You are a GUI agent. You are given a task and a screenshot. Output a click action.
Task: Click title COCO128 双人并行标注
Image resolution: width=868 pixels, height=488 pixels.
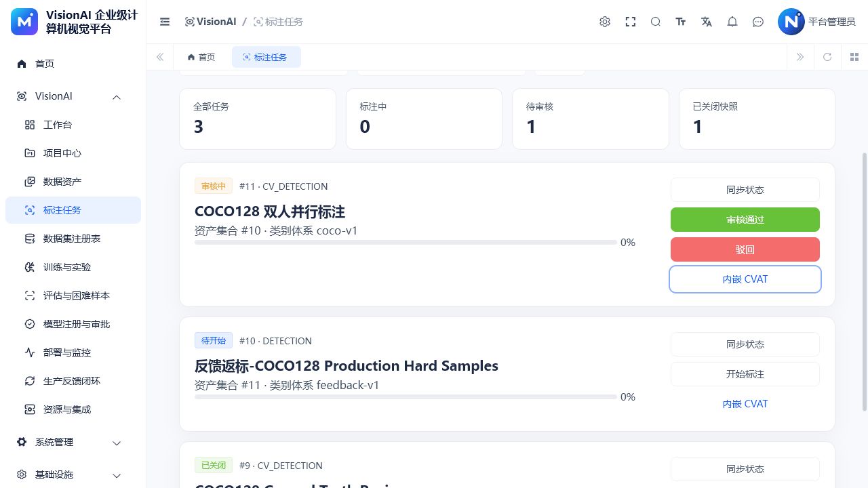270,211
